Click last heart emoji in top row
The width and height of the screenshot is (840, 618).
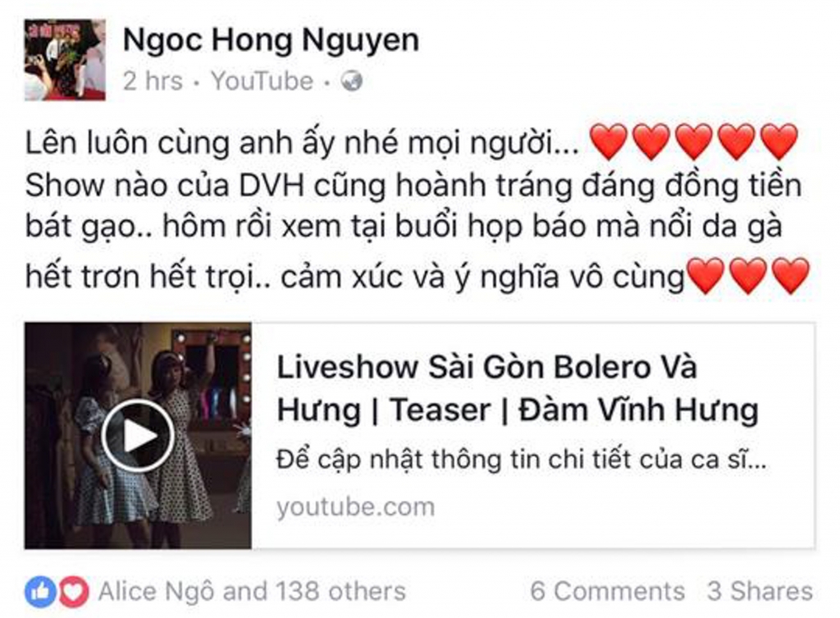[x=779, y=141]
